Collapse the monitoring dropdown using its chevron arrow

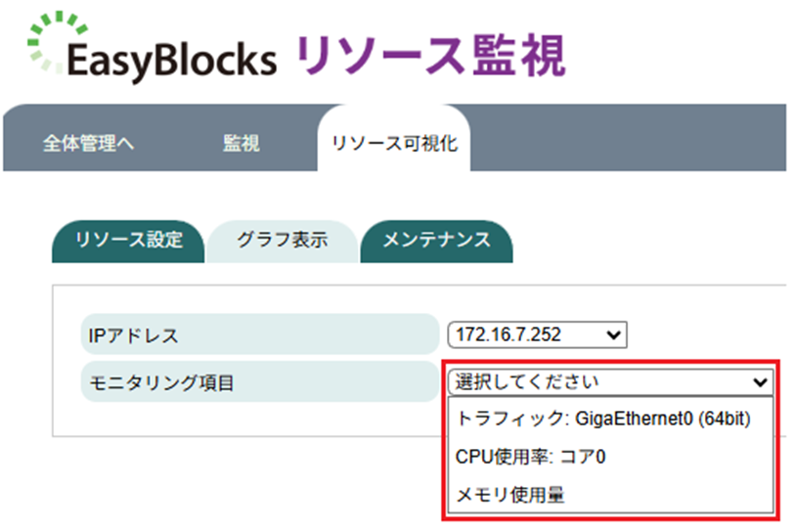pos(760,381)
